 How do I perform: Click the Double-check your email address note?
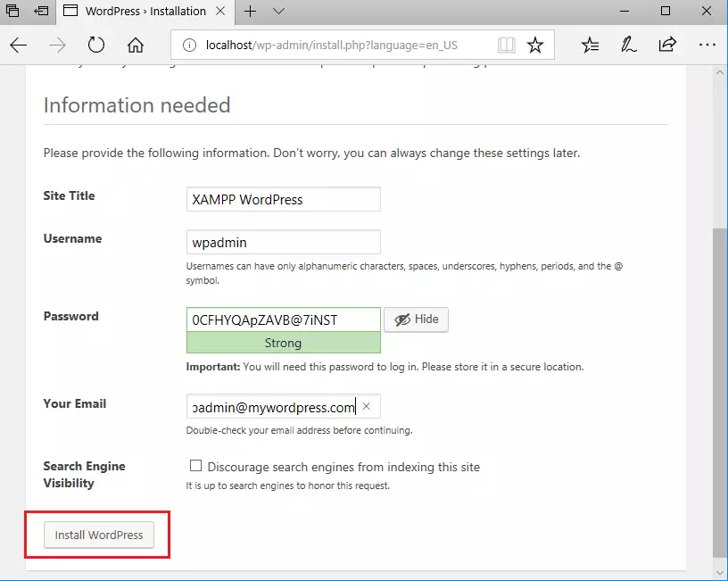click(299, 430)
